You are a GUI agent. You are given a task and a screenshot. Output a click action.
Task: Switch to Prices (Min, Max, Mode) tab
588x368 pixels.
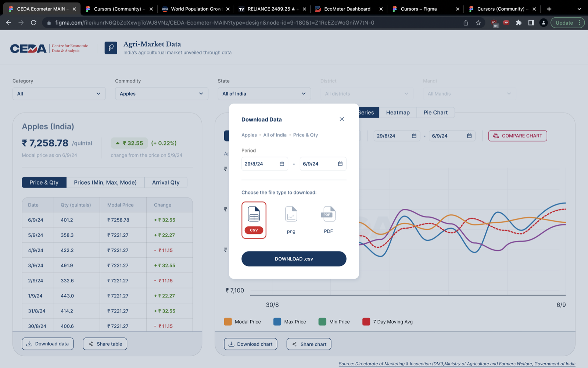[x=105, y=182]
